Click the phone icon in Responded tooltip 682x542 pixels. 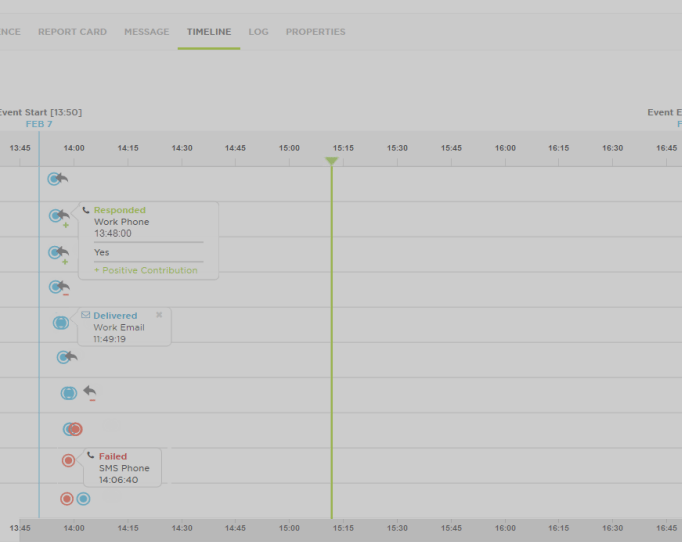coord(86,210)
